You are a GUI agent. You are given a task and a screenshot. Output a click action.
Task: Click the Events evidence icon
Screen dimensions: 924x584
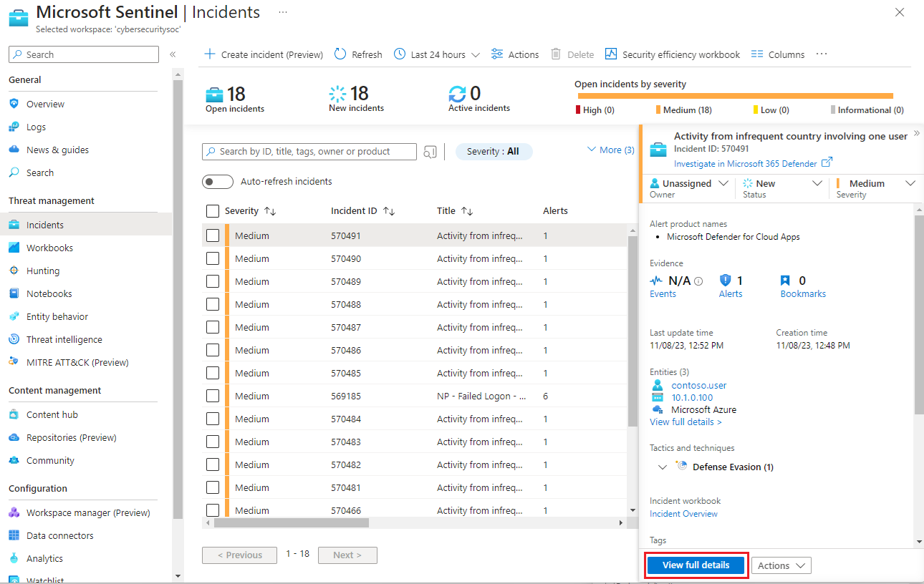coord(656,281)
